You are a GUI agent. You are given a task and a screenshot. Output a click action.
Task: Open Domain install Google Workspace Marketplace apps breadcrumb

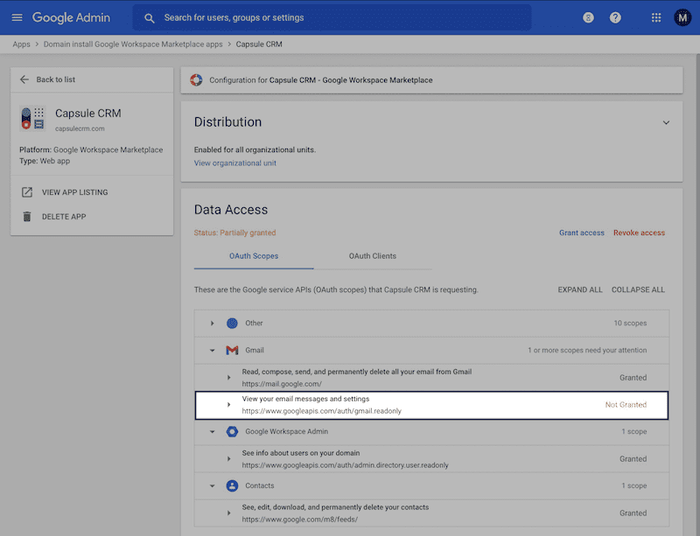point(133,44)
